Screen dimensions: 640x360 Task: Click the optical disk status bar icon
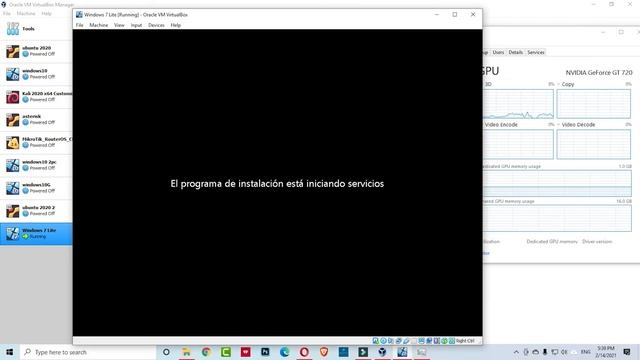(x=383, y=341)
